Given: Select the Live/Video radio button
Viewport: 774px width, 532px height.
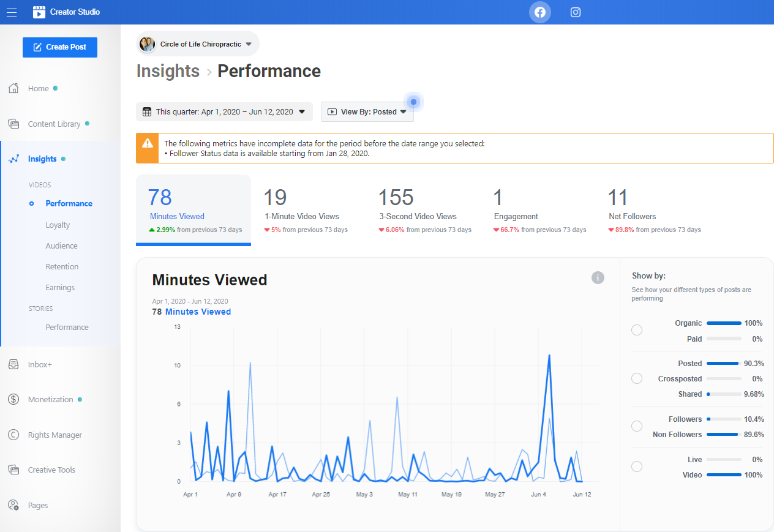Looking at the screenshot, I should click(x=637, y=466).
